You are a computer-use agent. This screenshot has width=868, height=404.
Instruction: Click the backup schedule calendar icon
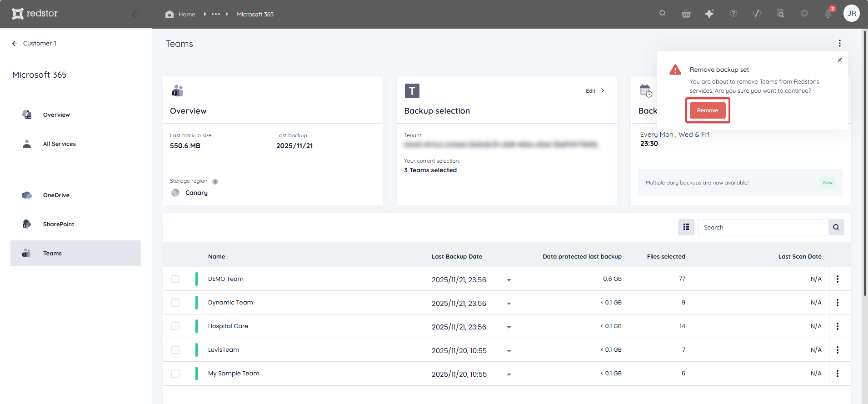point(646,90)
